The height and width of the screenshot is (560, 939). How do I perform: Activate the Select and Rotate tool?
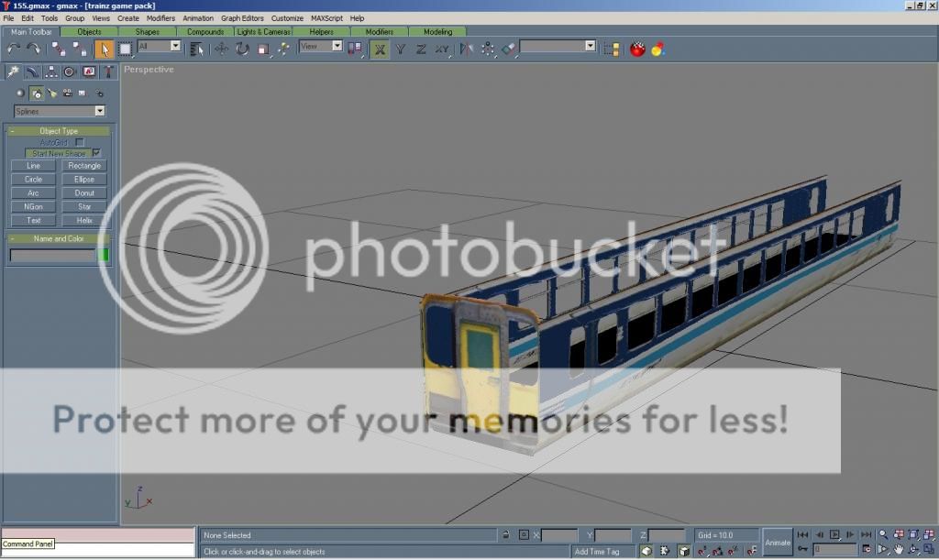click(242, 49)
